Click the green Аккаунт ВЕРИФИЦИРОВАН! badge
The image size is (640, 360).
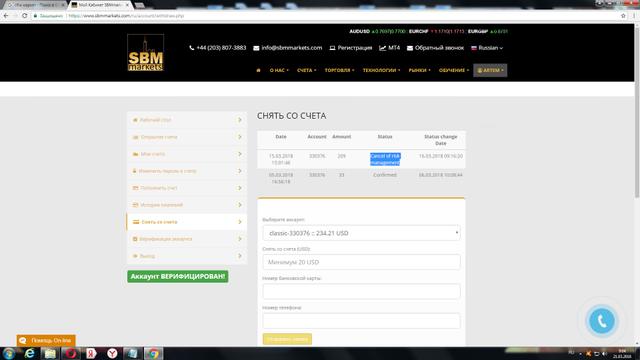(178, 276)
